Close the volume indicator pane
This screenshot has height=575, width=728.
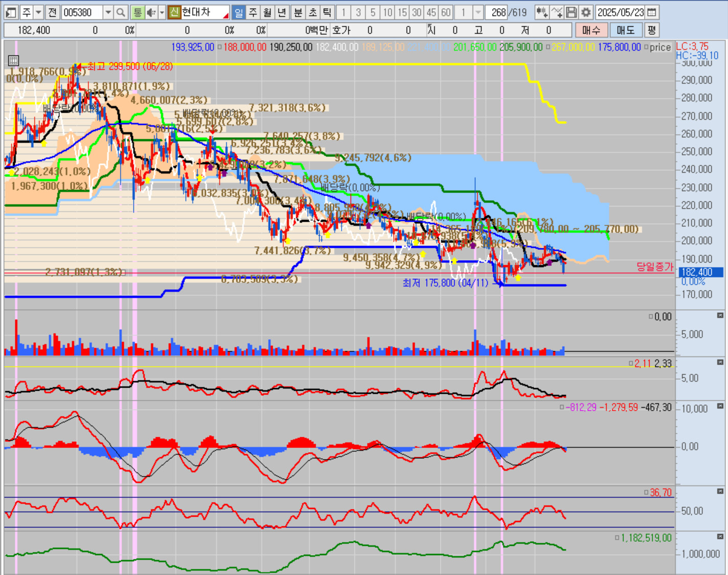coord(720,315)
